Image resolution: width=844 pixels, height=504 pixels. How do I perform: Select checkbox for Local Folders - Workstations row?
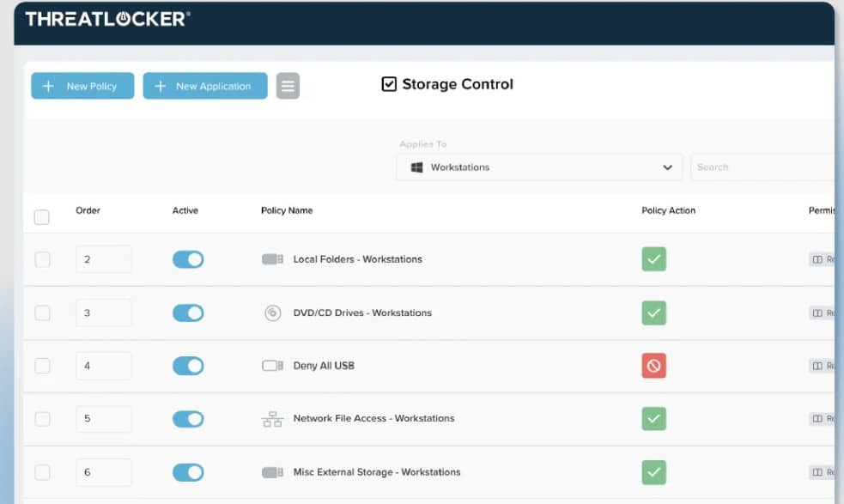[43, 259]
